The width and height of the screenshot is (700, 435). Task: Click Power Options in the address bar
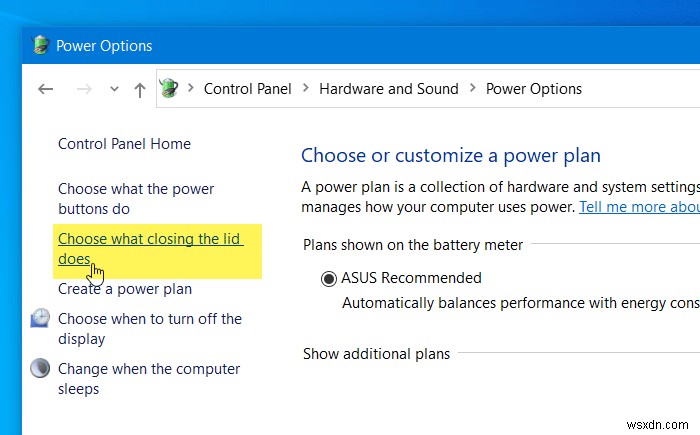tap(533, 89)
